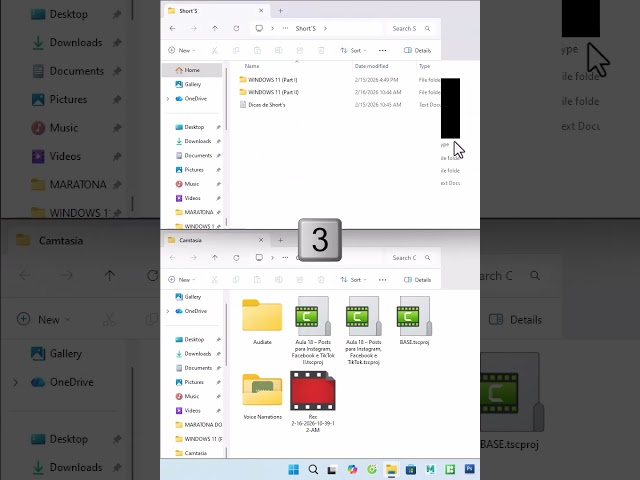Open New dropdown in Short'S window
Screen dimensions: 640x480
182,51
